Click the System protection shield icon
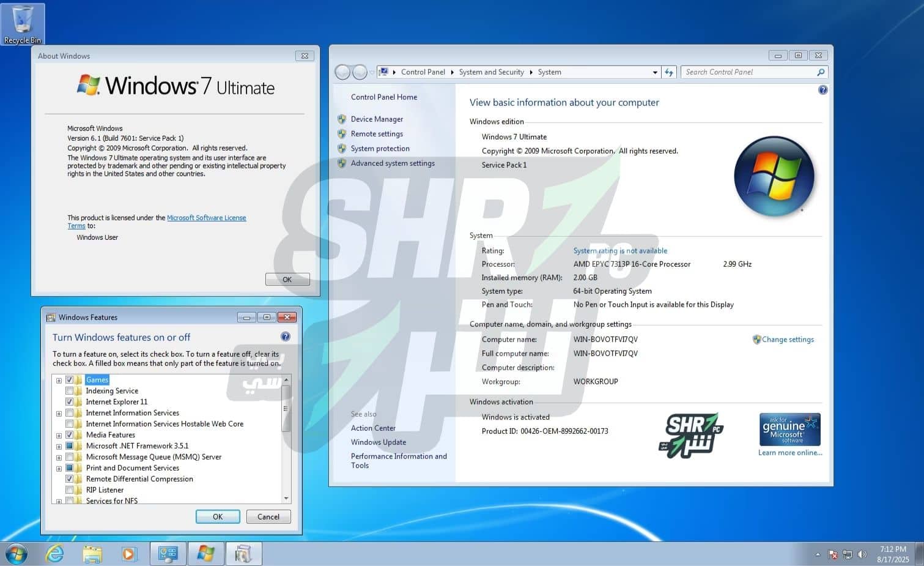Screen dimensions: 924x566 pos(342,148)
